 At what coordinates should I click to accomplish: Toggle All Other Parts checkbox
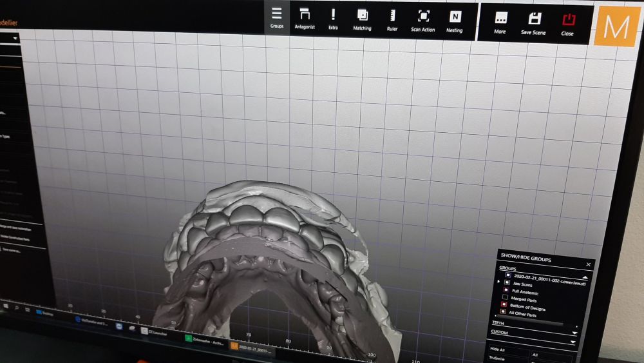pyautogui.click(x=503, y=311)
